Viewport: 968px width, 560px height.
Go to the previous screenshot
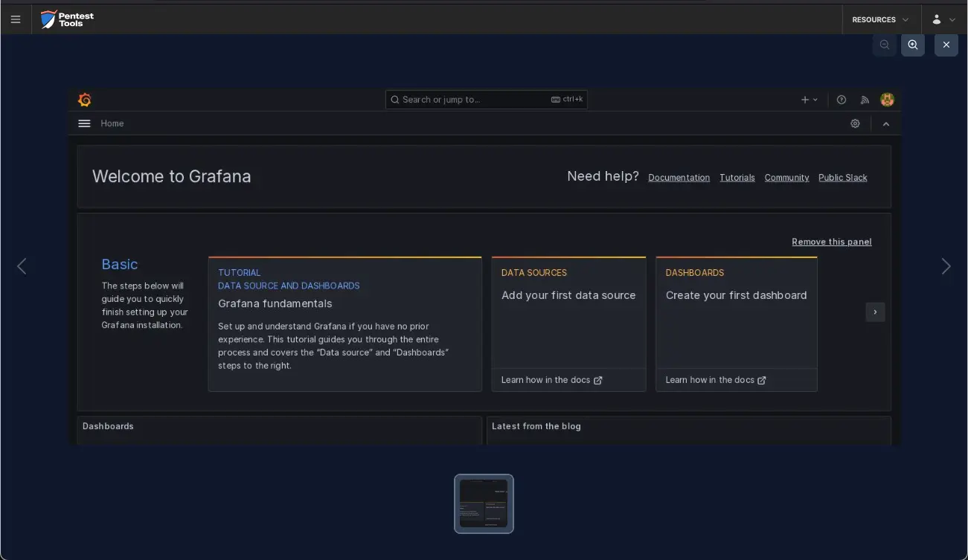[22, 266]
